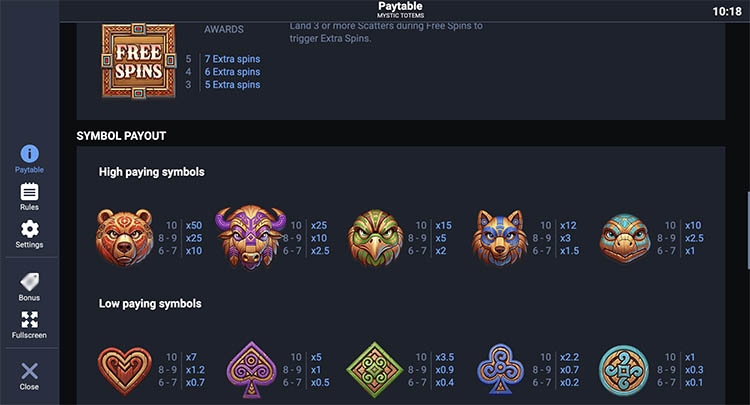This screenshot has height=405, width=750.
Task: Click the green eagle totem symbol
Action: click(x=376, y=237)
